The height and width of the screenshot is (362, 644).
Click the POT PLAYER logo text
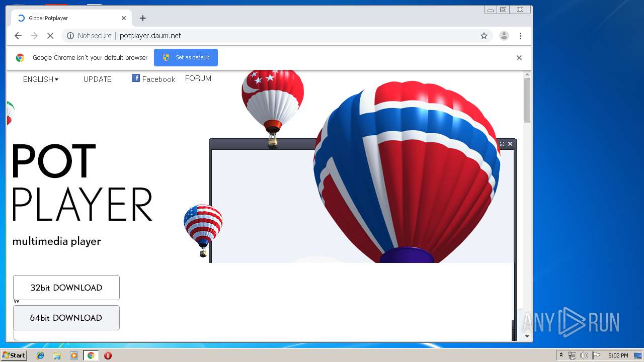(82, 183)
